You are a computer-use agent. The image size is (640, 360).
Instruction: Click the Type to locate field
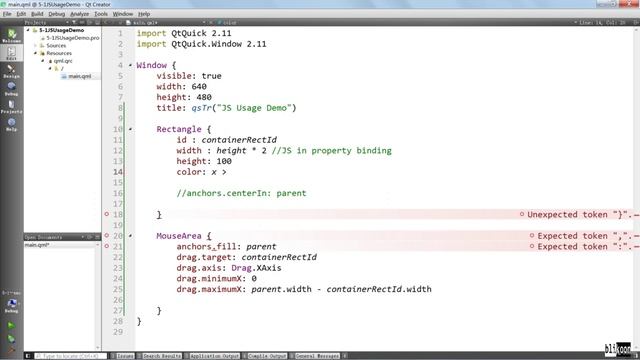click(70, 356)
